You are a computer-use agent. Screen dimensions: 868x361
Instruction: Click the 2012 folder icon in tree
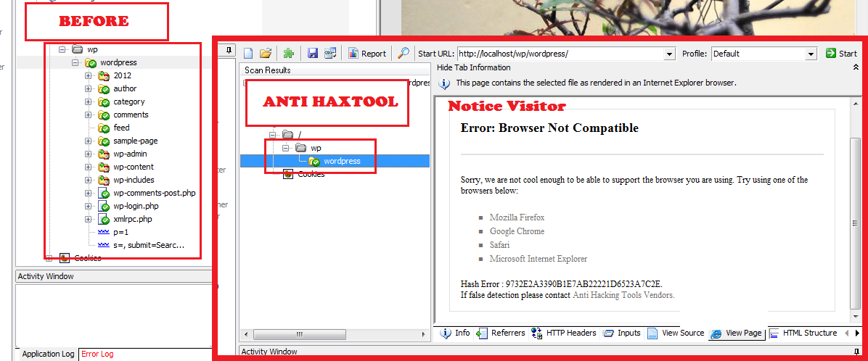click(x=104, y=75)
